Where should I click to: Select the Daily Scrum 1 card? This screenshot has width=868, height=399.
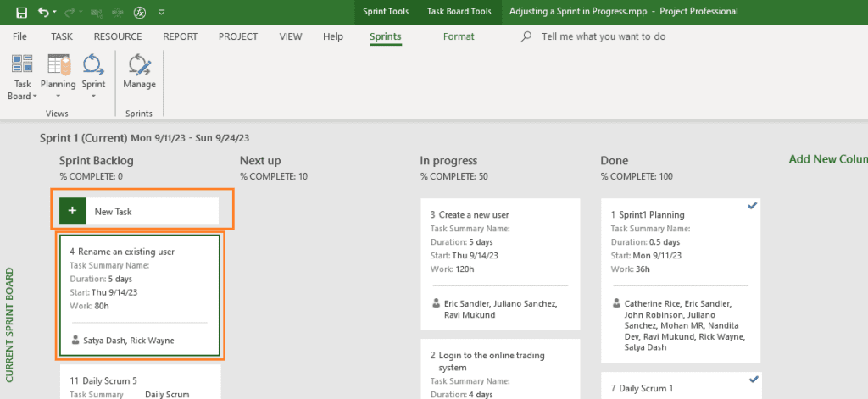681,385
